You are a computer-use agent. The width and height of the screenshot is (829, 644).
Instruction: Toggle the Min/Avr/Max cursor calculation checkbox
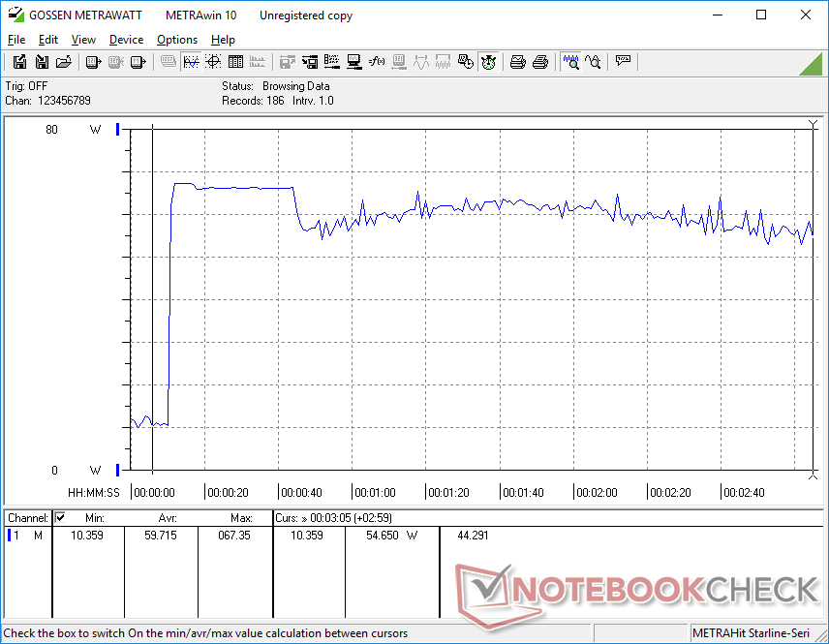click(60, 517)
